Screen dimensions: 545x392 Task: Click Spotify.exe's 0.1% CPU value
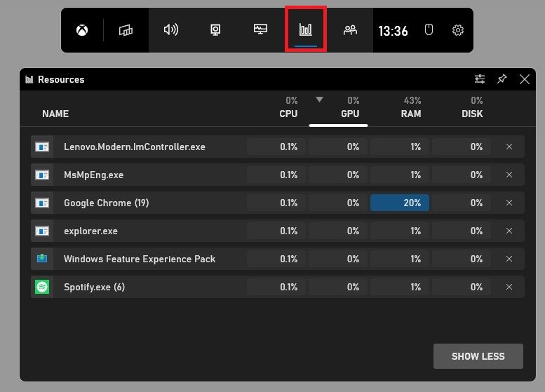click(288, 287)
